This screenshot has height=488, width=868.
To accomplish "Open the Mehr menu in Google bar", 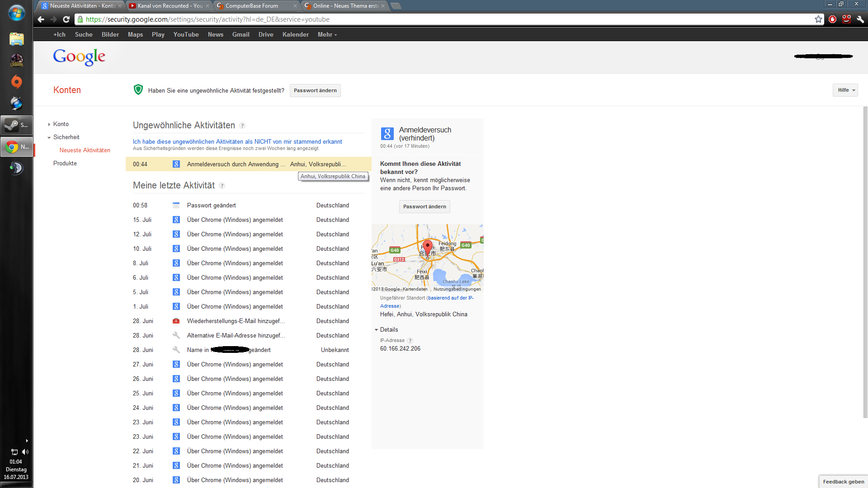I will pos(327,34).
